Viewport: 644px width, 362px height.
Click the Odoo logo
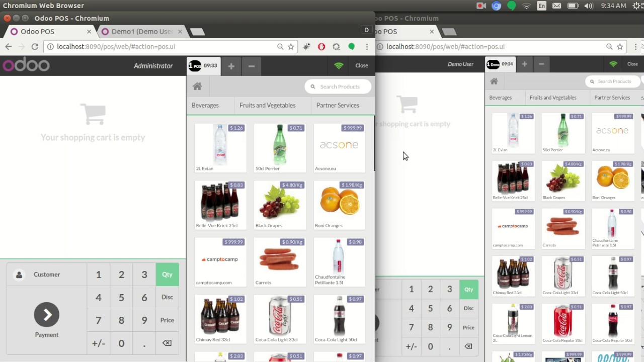tap(26, 65)
